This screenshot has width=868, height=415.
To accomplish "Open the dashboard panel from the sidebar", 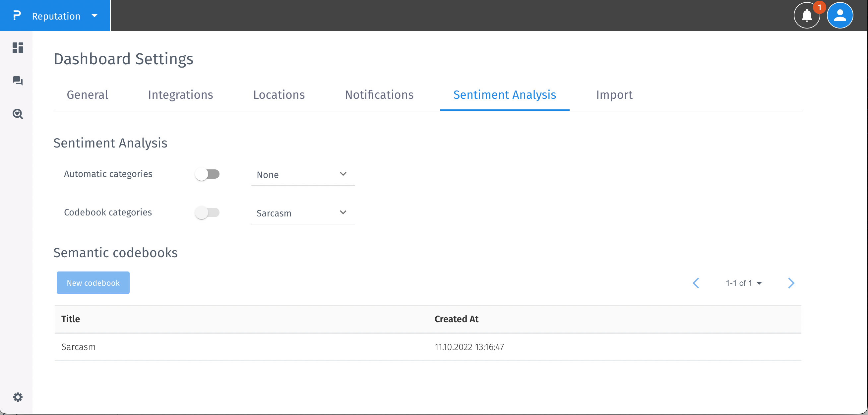I will [17, 48].
